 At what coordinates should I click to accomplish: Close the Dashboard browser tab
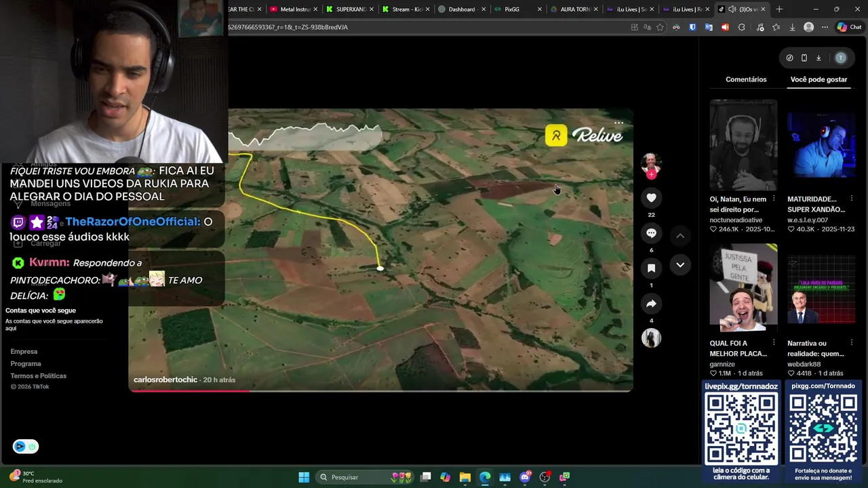[484, 9]
